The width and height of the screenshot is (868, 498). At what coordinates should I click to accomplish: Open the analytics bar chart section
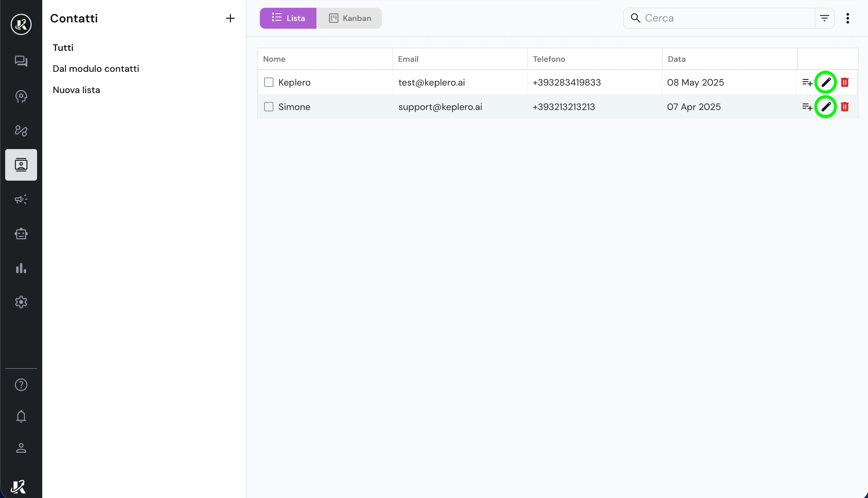click(21, 268)
